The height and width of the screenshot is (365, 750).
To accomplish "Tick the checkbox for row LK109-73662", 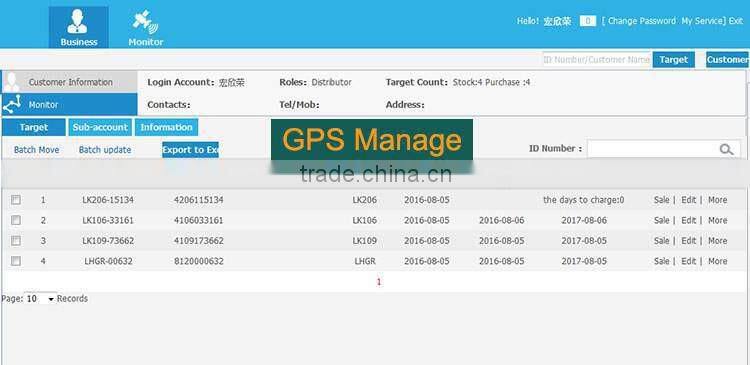I will point(16,241).
